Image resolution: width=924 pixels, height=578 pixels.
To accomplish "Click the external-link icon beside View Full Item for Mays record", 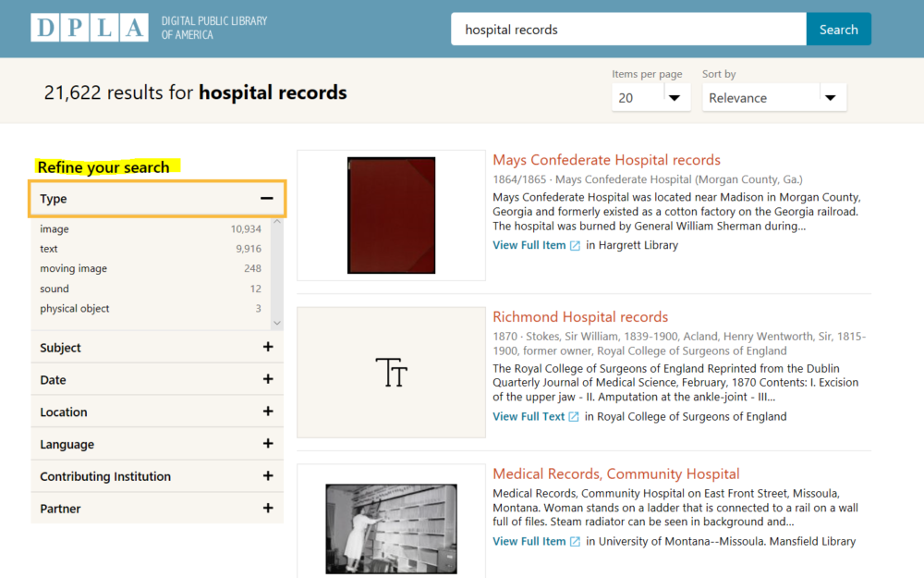I will click(576, 244).
